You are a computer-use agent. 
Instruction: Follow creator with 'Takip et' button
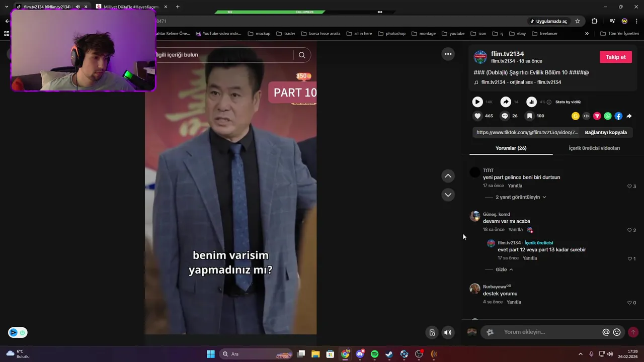point(615,57)
